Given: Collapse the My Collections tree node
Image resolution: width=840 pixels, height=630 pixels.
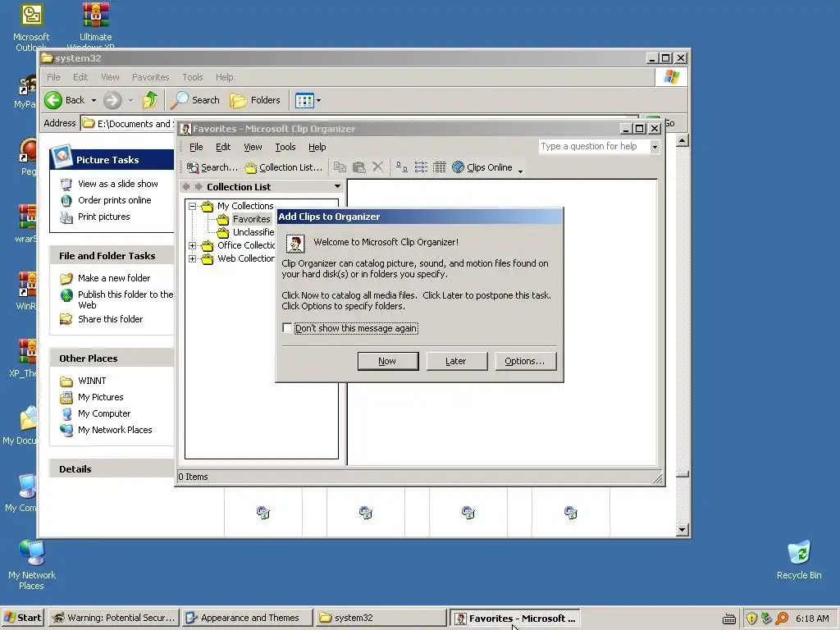Looking at the screenshot, I should (x=192, y=206).
